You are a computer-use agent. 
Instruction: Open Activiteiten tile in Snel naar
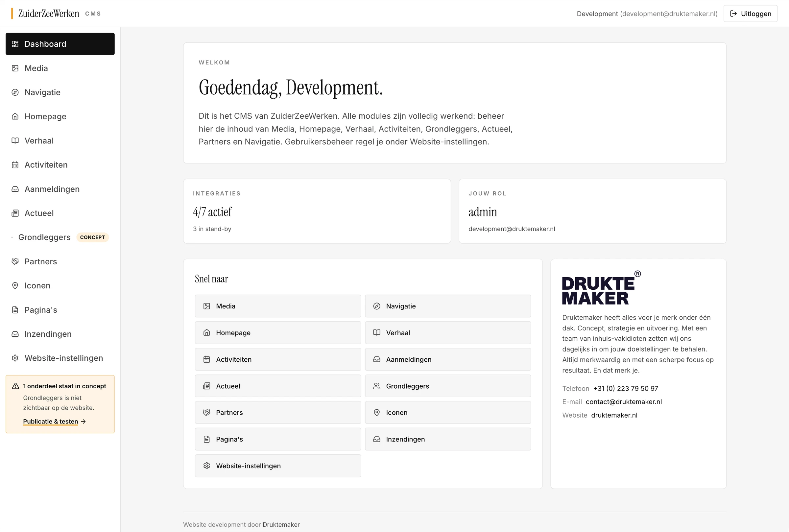click(x=278, y=359)
